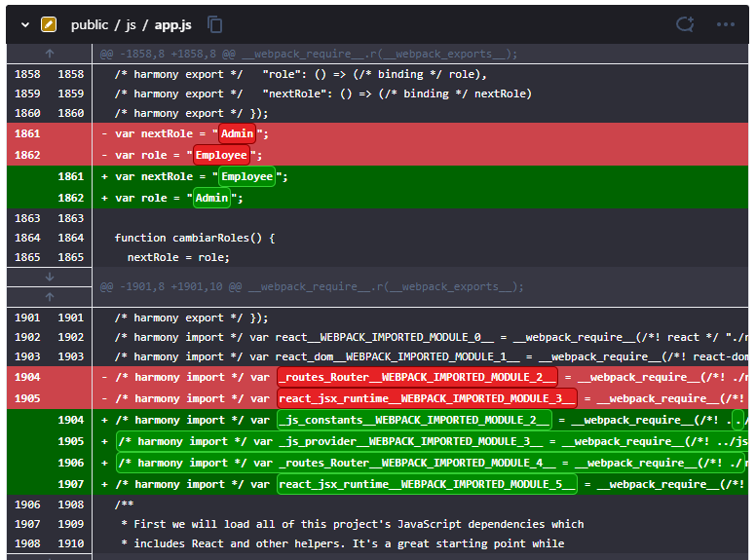
Task: Click the added 'Employee' highlighted word
Action: [246, 176]
